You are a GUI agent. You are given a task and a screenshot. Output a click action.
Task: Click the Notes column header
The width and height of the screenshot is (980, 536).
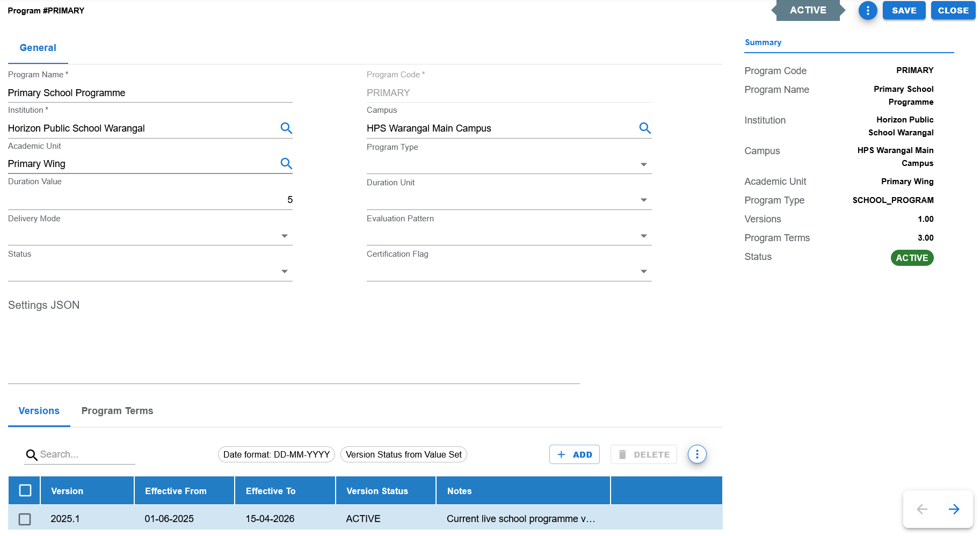click(523, 491)
